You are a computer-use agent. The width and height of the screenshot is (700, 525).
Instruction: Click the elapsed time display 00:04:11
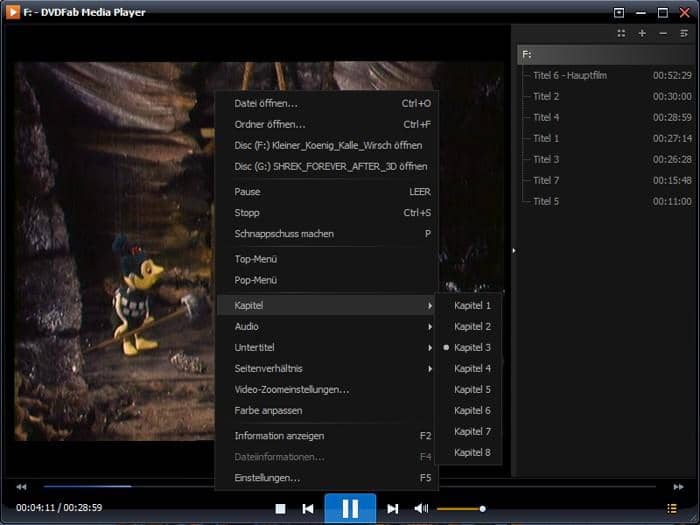tap(35, 508)
